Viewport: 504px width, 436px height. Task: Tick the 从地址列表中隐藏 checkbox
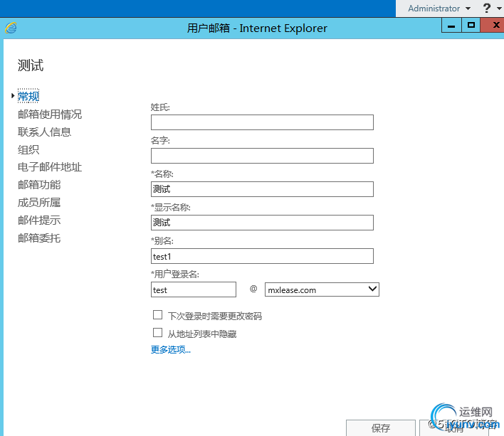157,333
